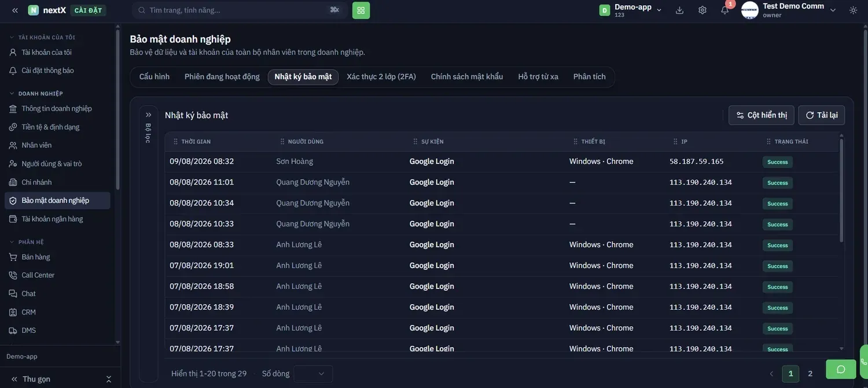Click the Test Demo Comm avatar
Viewport: 868px width, 388px height.
point(750,10)
